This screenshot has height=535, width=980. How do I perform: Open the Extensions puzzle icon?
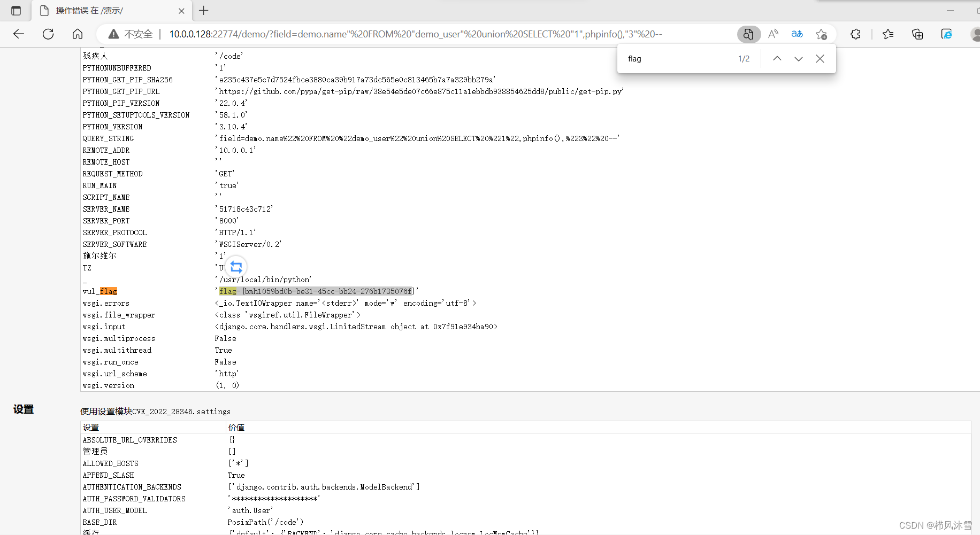pos(855,34)
